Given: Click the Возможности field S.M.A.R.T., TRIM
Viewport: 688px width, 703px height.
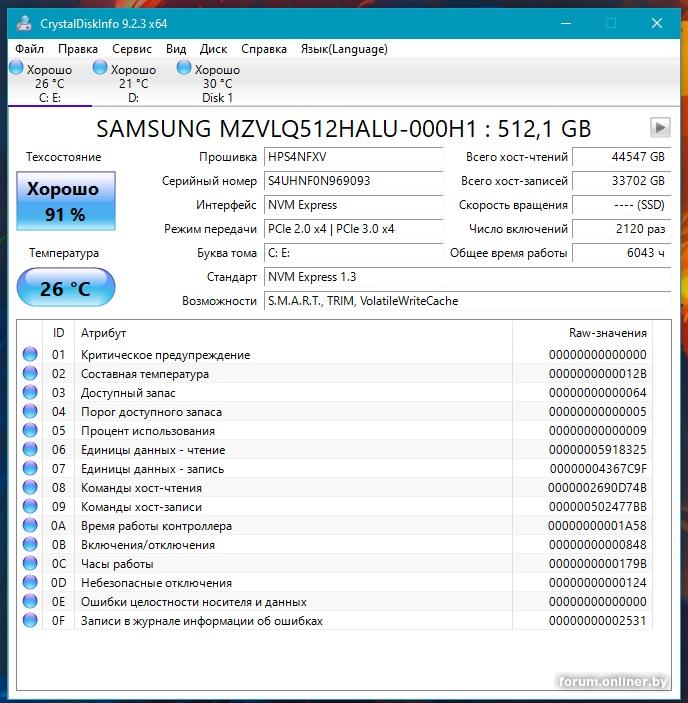Looking at the screenshot, I should (x=467, y=301).
